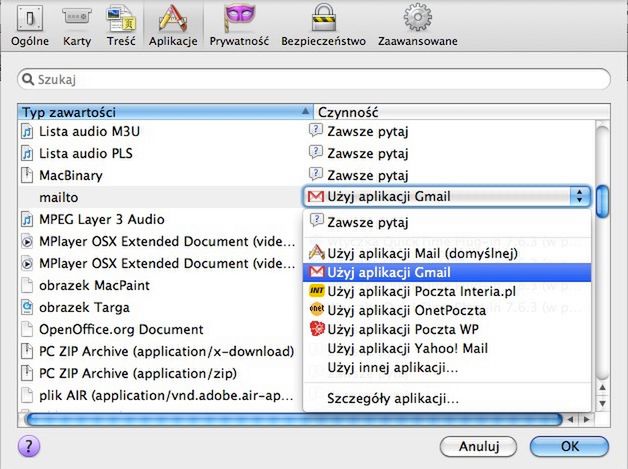Click the magnifier icon in search field

pyautogui.click(x=28, y=79)
